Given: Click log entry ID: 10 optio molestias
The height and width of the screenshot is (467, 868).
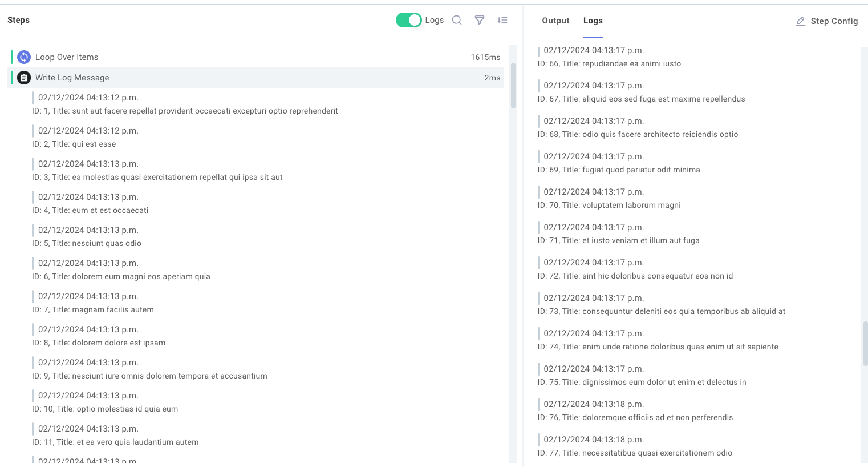Looking at the screenshot, I should pyautogui.click(x=105, y=409).
